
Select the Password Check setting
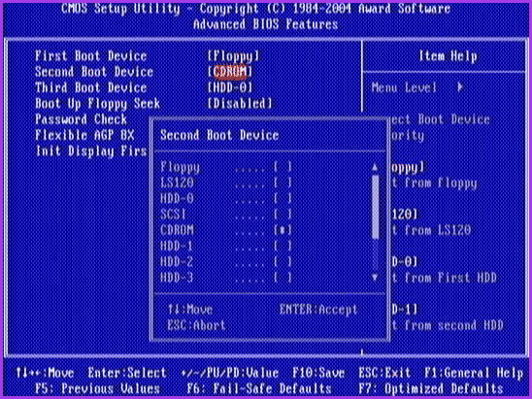tap(82, 119)
